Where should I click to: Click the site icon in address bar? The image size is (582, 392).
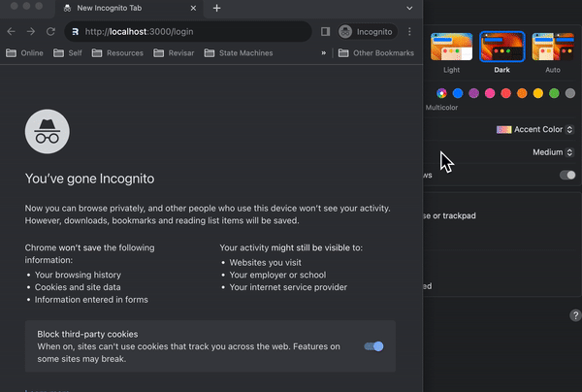click(x=76, y=32)
